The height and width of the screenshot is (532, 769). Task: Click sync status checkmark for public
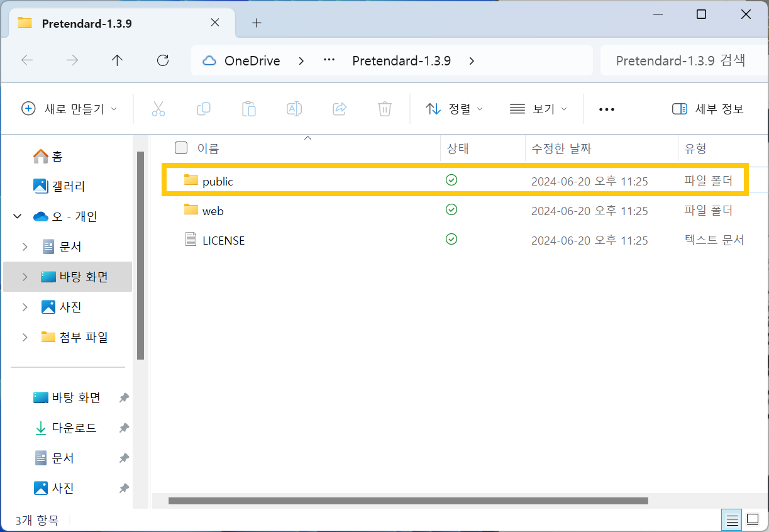[451, 180]
